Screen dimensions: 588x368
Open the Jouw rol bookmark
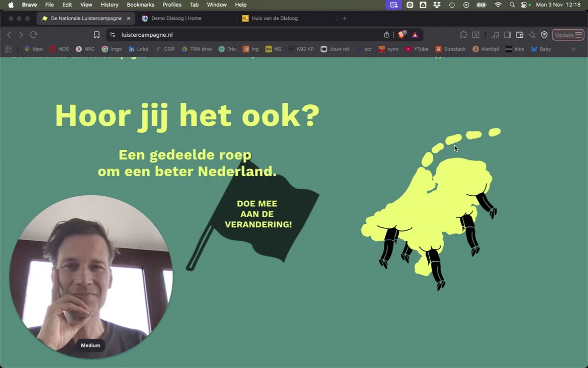(x=335, y=49)
